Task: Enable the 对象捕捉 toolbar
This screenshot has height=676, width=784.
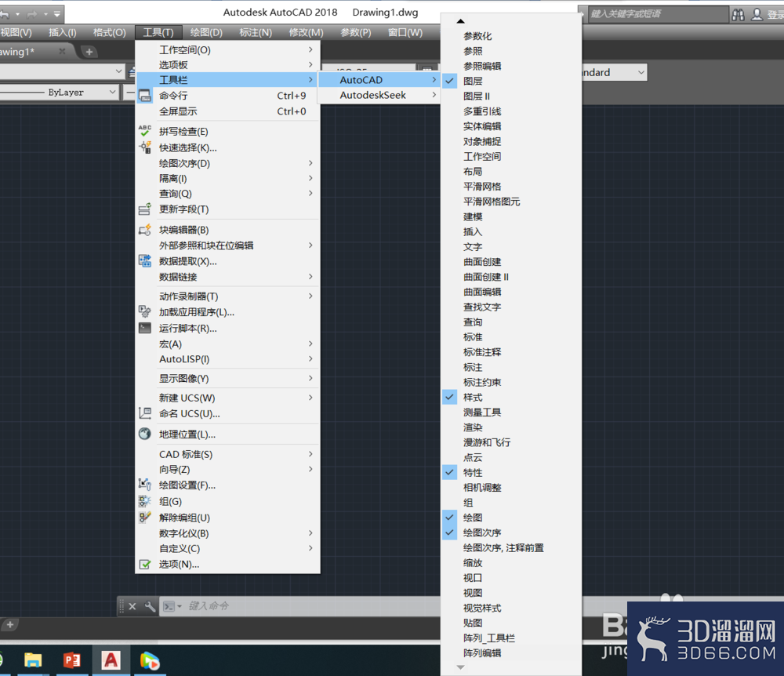Action: 511,141
